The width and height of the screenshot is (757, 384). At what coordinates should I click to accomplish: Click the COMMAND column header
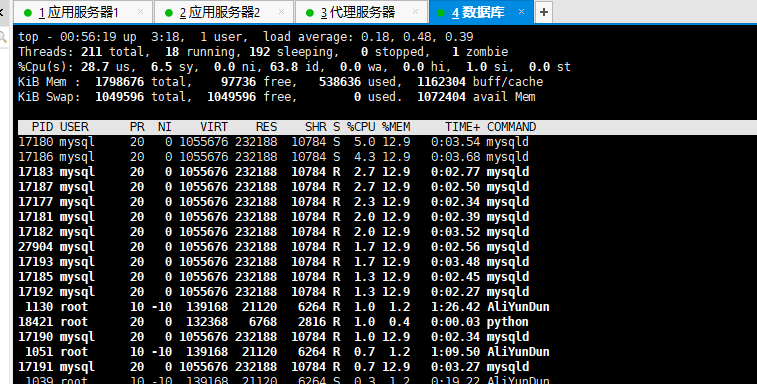click(x=512, y=127)
